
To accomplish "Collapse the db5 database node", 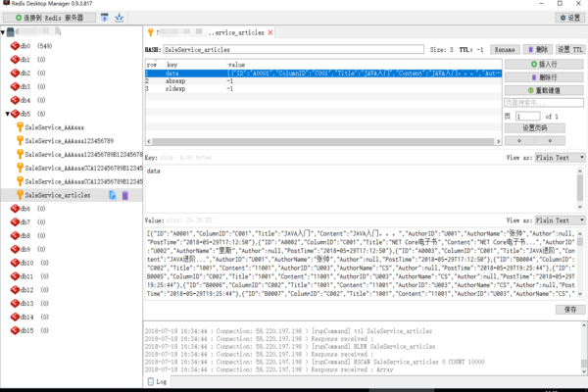I will click(8, 114).
